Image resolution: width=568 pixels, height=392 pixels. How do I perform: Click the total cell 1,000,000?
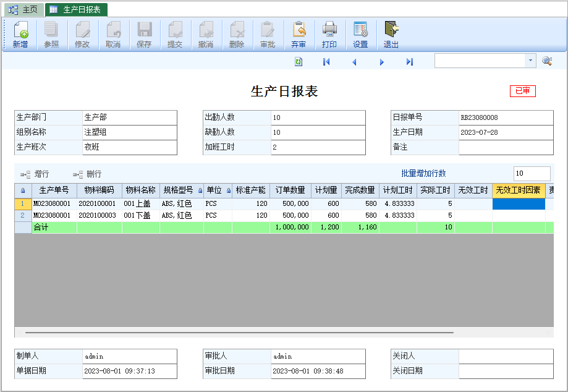(290, 227)
